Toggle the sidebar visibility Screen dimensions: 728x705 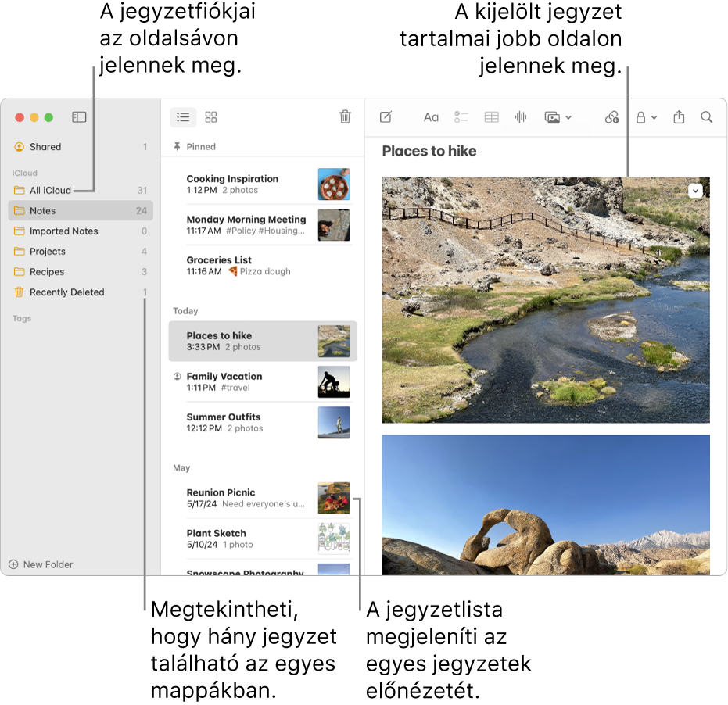[79, 117]
